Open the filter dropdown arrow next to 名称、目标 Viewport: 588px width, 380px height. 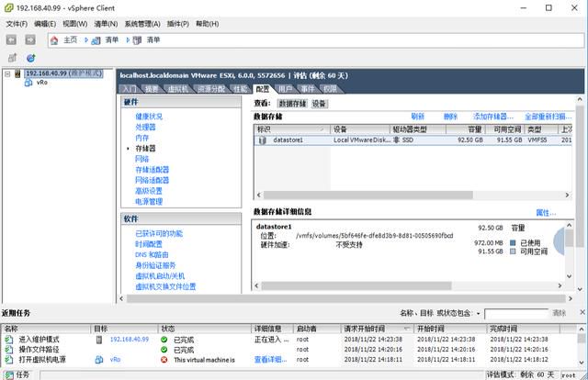[x=479, y=313]
